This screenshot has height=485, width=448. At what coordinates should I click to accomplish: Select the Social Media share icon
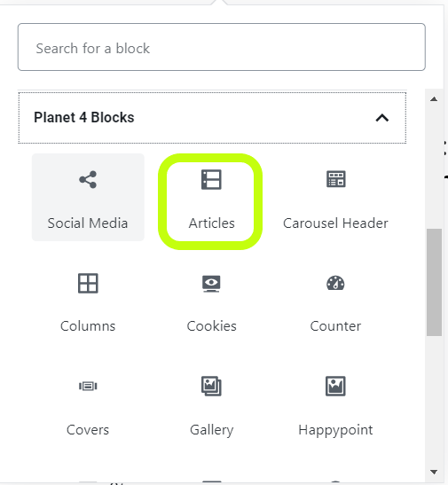pyautogui.click(x=88, y=179)
